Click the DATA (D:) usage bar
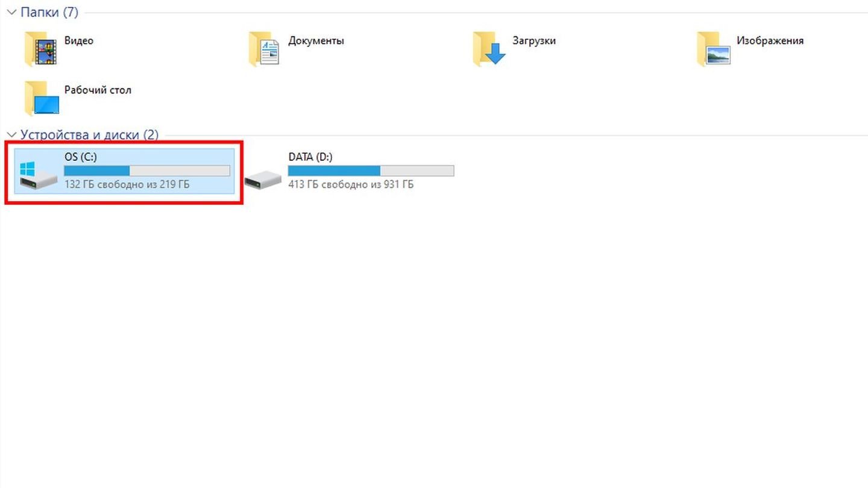 pyautogui.click(x=371, y=171)
